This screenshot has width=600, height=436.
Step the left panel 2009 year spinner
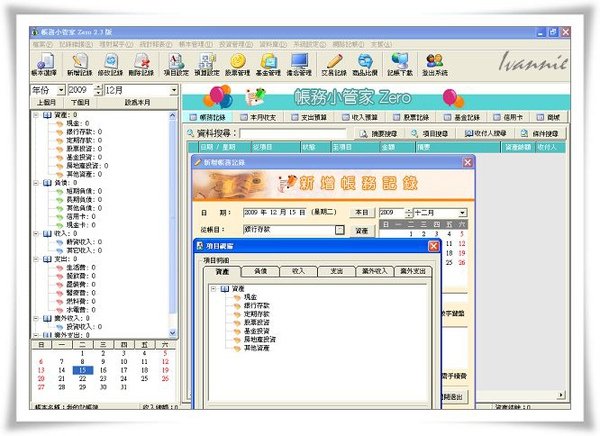click(x=98, y=90)
